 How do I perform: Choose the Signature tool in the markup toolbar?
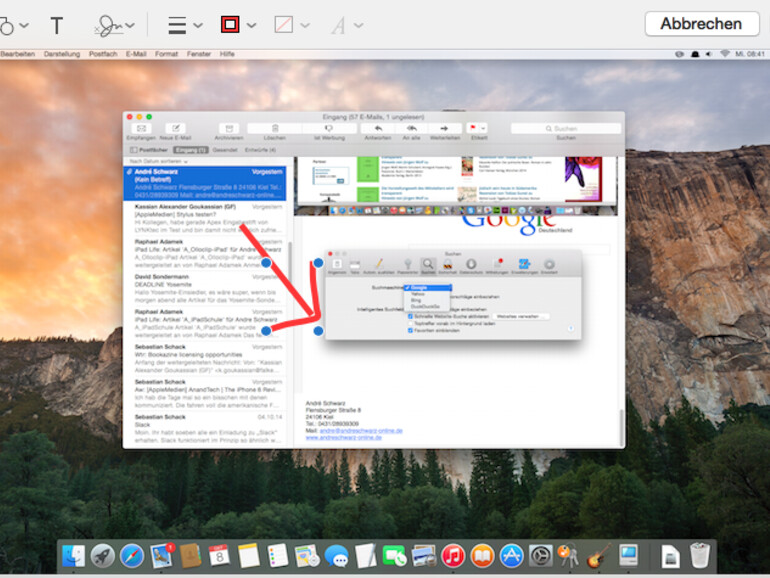[x=109, y=26]
